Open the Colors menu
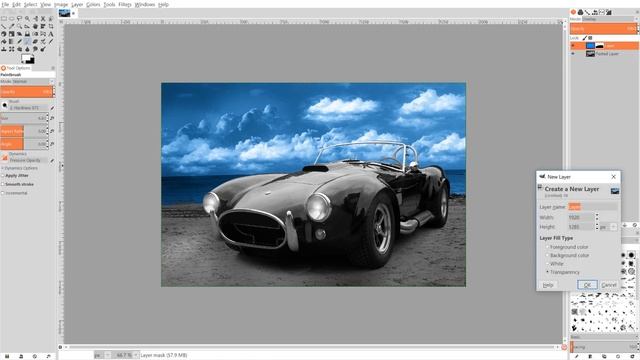 point(93,4)
